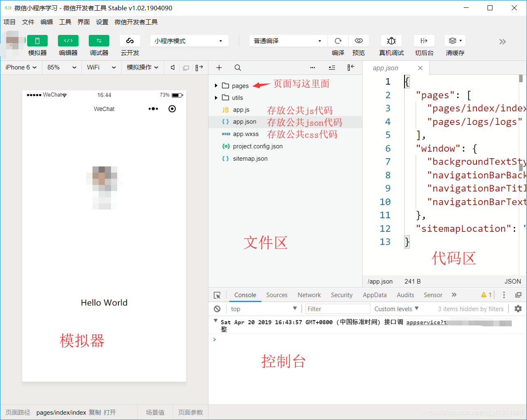This screenshot has width=527, height=420.
Task: Switch to the Console tab
Action: pos(245,295)
